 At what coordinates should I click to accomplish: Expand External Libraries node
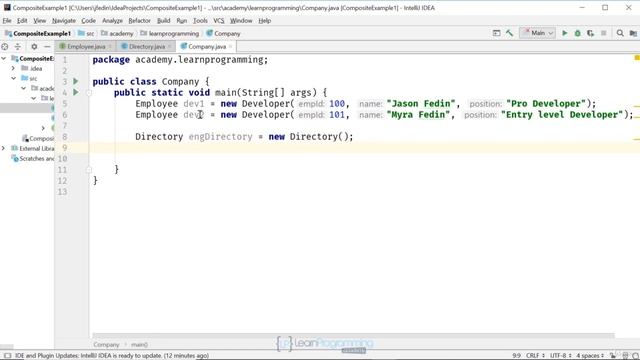tap(4, 148)
